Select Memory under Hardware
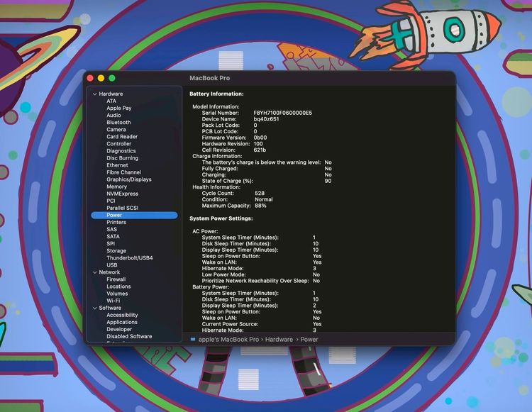532x412 pixels. 116,186
